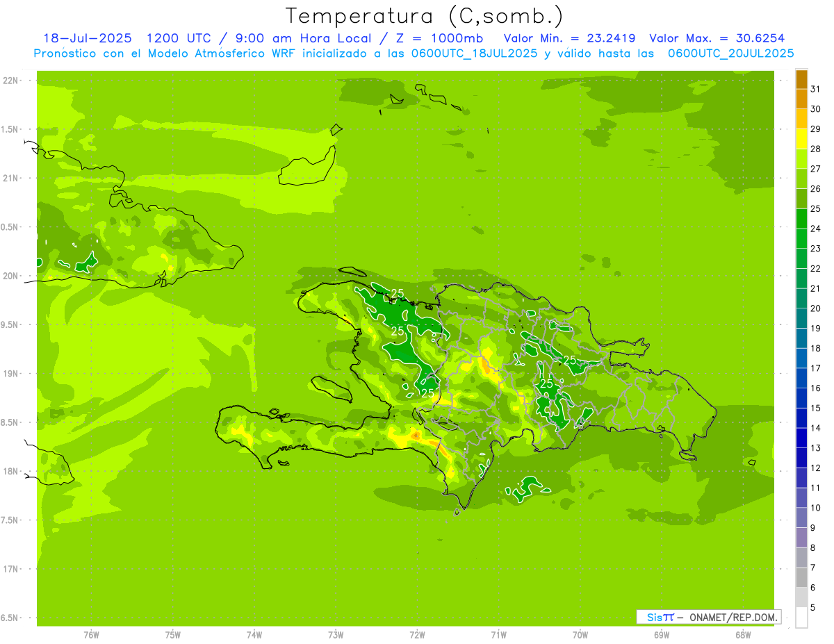Click the white legend swatch below 5

[801, 618]
